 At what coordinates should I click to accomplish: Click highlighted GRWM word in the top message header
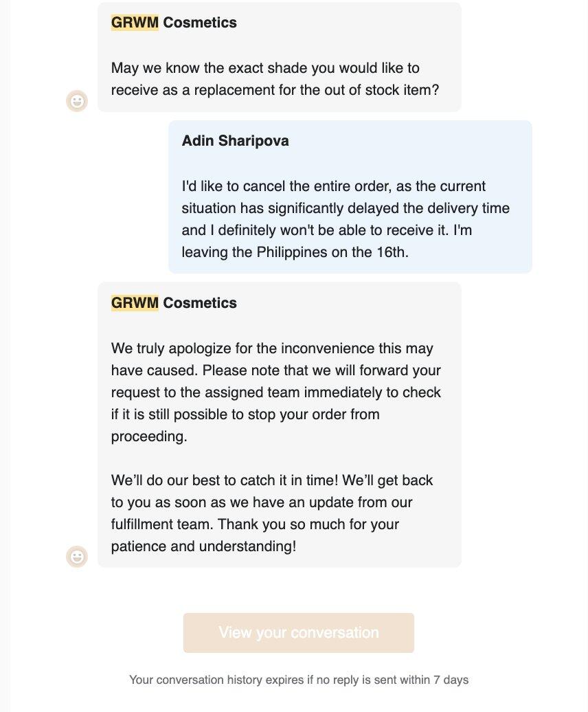[x=135, y=22]
